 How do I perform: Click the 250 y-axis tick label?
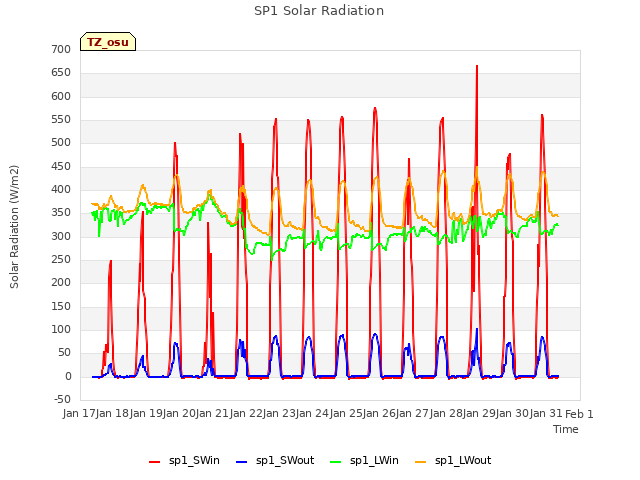tap(61, 260)
